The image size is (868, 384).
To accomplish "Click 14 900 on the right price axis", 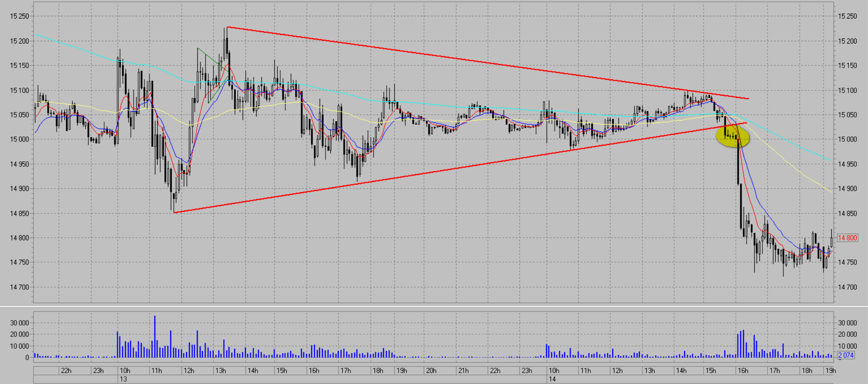I will (x=847, y=189).
